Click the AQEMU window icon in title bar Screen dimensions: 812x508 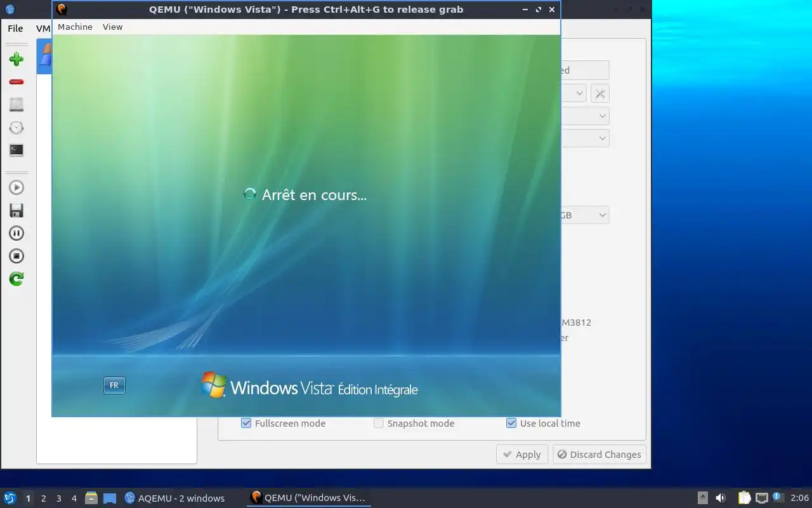(x=10, y=10)
